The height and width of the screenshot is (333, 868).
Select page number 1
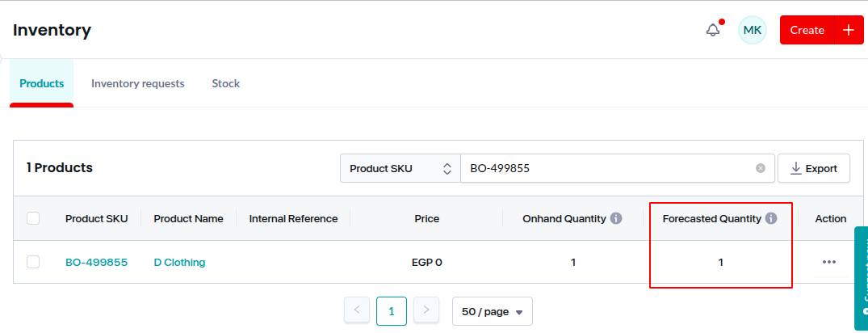click(x=392, y=311)
